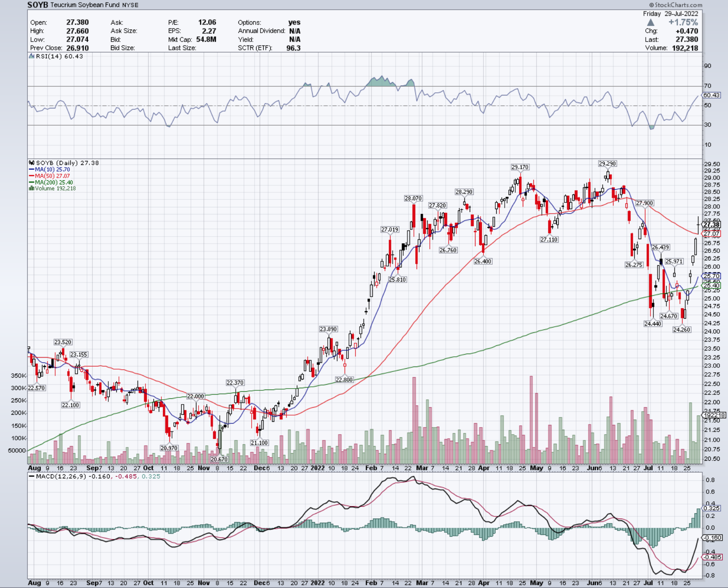Click the 20.970 low price label
The image size is (728, 588).
coord(169,448)
